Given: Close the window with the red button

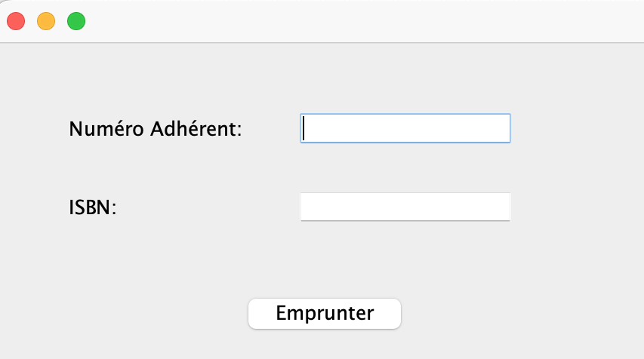Looking at the screenshot, I should [16, 22].
